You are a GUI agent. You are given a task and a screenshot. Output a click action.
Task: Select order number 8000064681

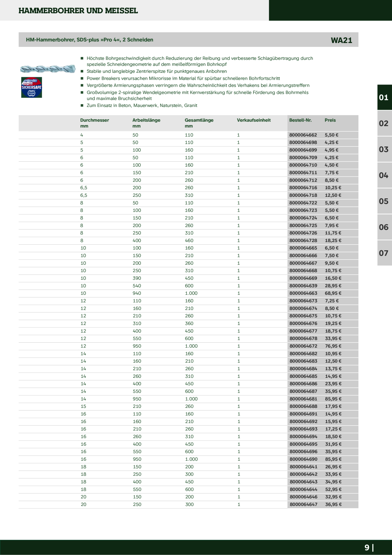point(303,399)
